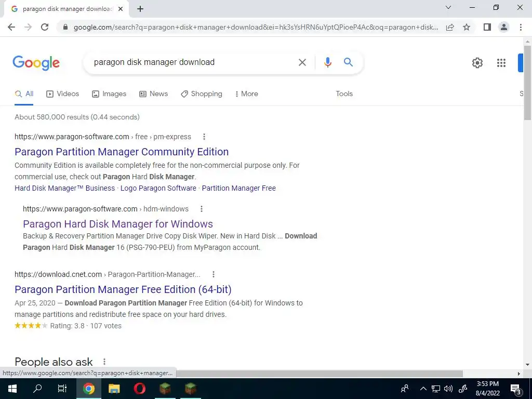Open tab search chevron

(x=448, y=7)
